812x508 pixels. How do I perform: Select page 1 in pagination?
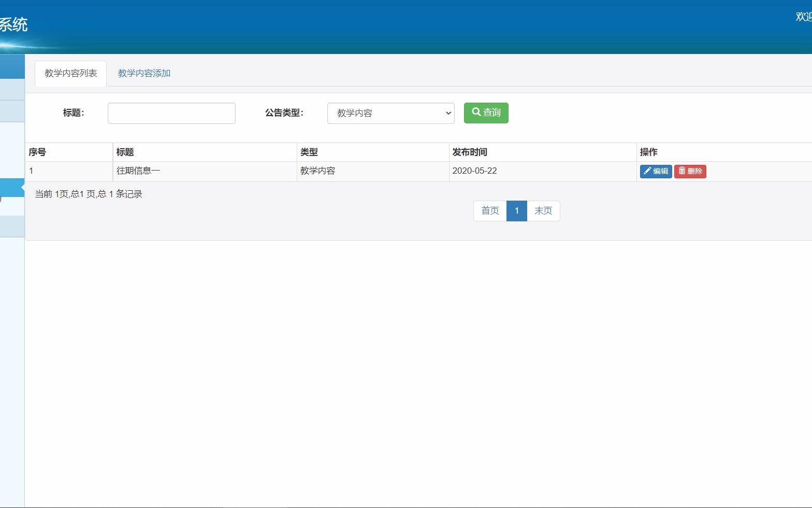click(x=517, y=211)
